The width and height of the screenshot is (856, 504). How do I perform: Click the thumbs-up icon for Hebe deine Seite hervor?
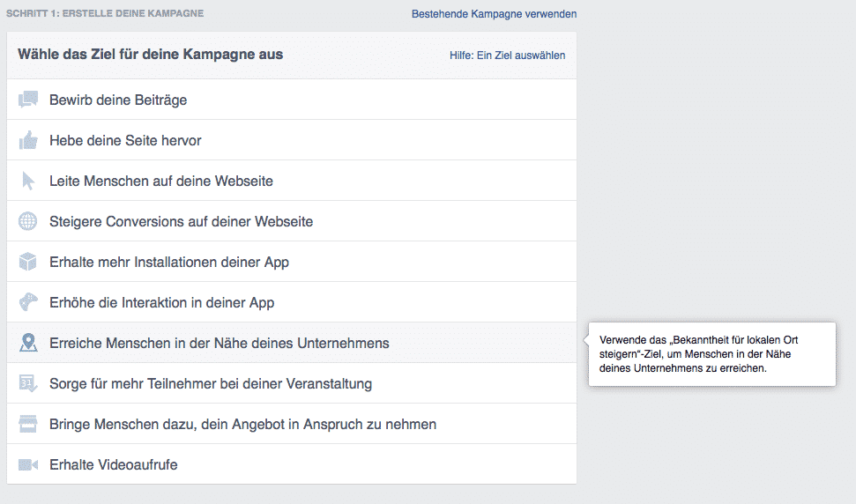(x=28, y=140)
